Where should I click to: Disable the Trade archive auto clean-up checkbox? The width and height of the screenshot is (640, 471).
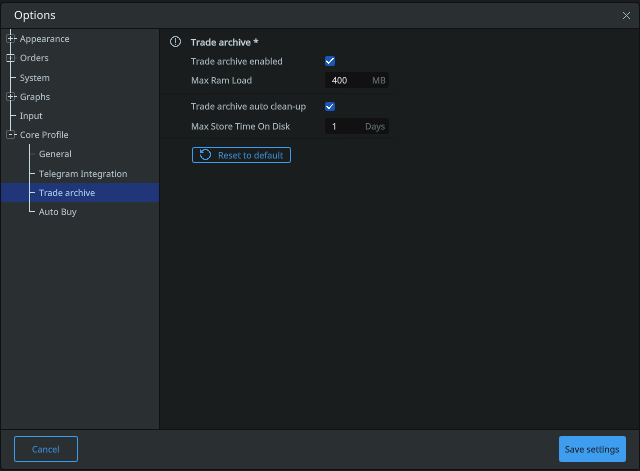point(330,107)
